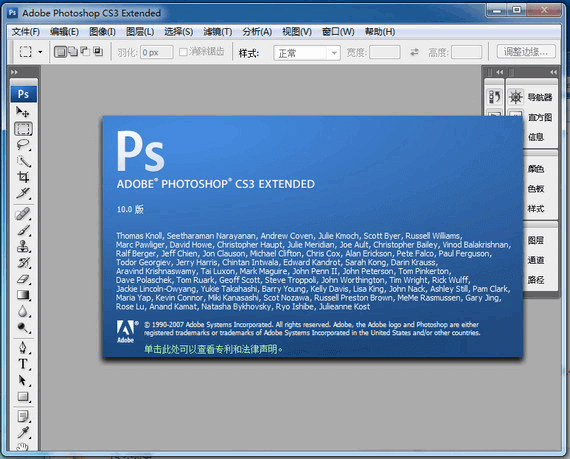
Task: Choose Subtract from Selection mode
Action: [85, 52]
